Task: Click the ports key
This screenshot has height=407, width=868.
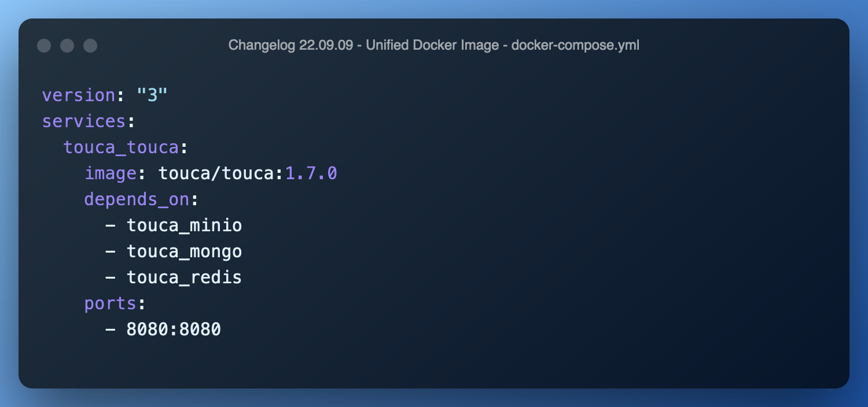Action: pos(110,304)
